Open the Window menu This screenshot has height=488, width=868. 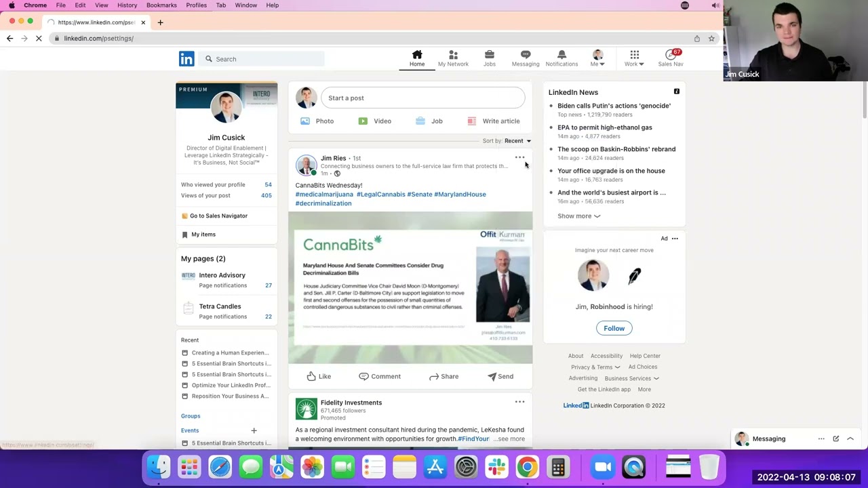pyautogui.click(x=245, y=5)
